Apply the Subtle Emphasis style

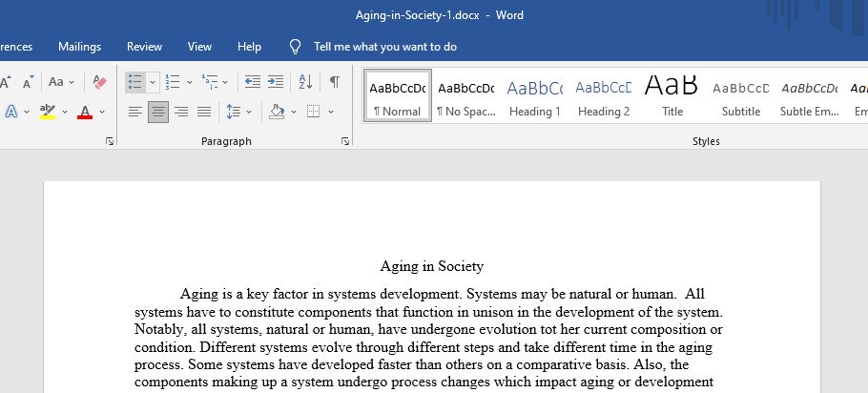pos(809,95)
